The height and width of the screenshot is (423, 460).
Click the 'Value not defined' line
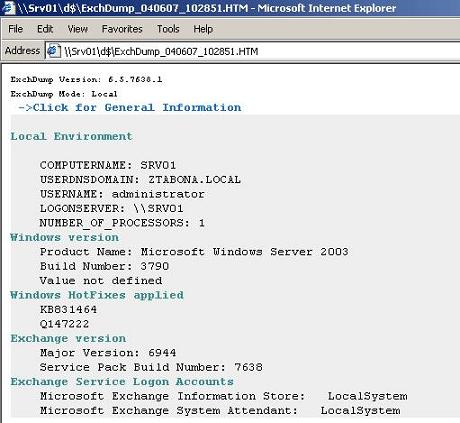(x=101, y=281)
